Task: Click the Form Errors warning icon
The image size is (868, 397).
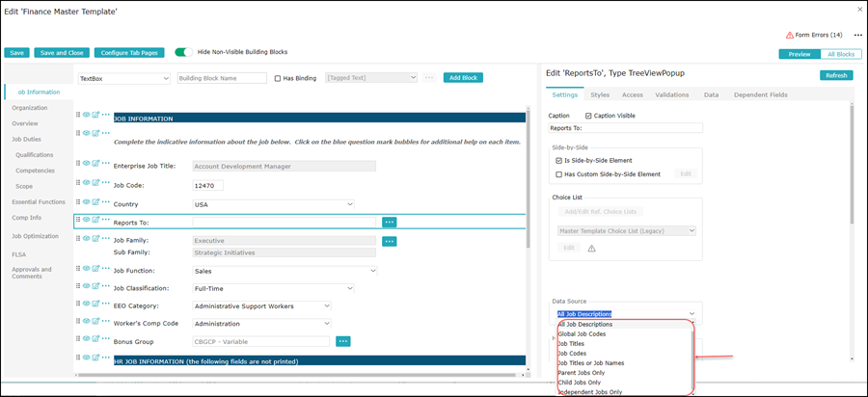Action: [x=790, y=35]
